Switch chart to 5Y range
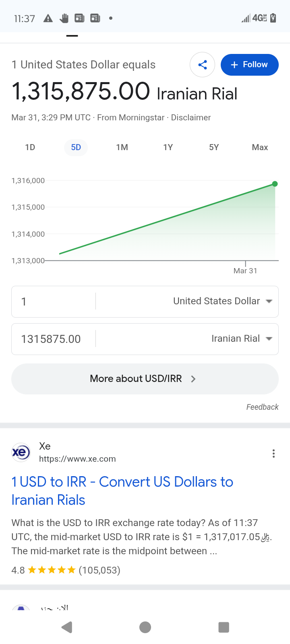The width and height of the screenshot is (290, 644). (x=214, y=147)
